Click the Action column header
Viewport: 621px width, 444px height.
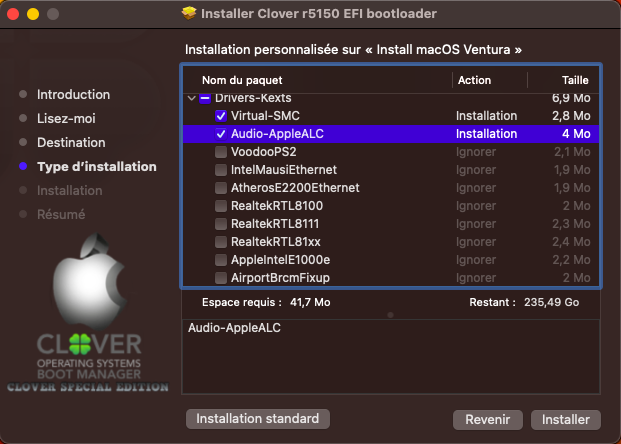click(474, 80)
